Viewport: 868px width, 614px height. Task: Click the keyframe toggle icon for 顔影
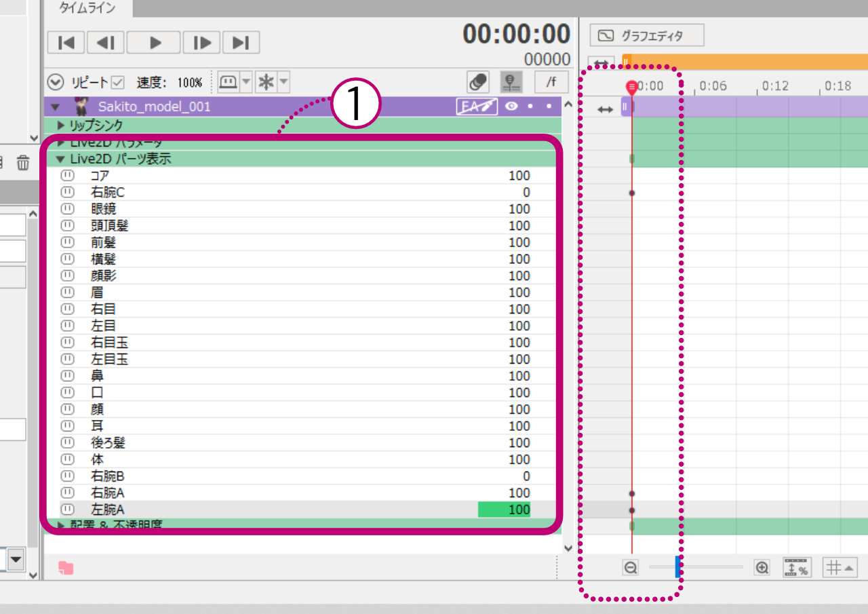tap(67, 276)
